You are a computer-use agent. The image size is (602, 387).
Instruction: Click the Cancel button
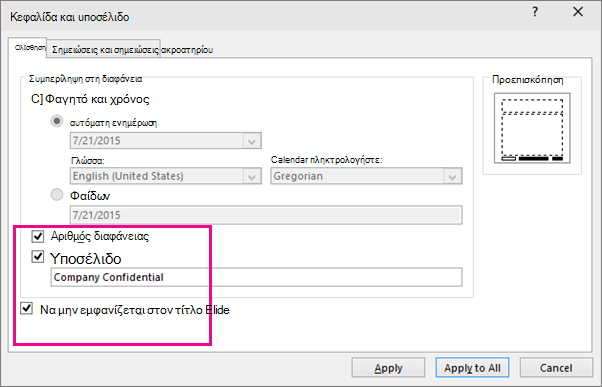pyautogui.click(x=556, y=368)
